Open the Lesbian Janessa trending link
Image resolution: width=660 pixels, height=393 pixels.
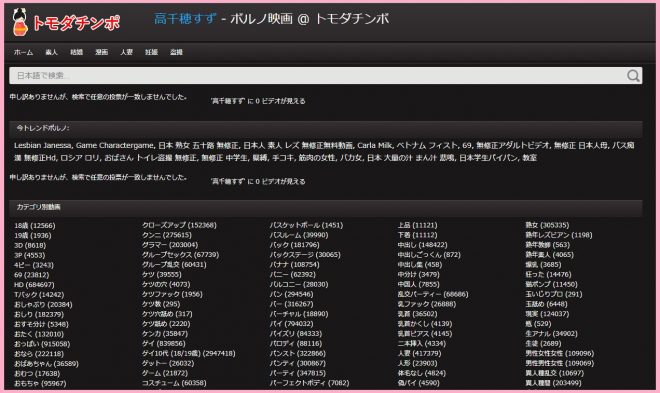(43, 146)
